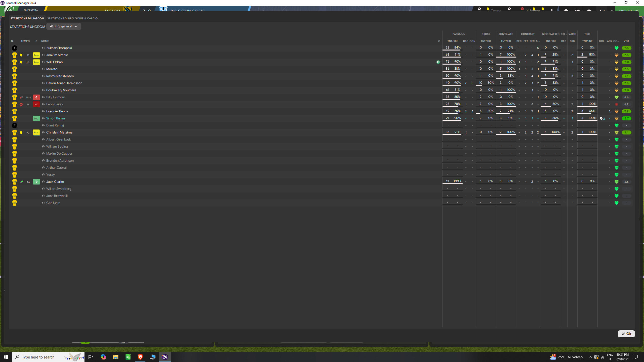Click the Amm badge on Chrislain Matsima's row
644x362 pixels.
[36, 132]
